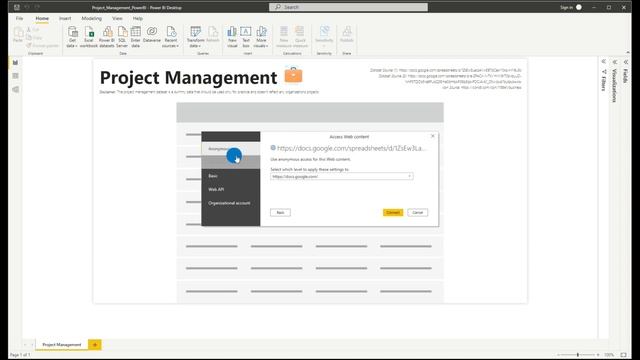Choose Basic authentication option

[231, 176]
